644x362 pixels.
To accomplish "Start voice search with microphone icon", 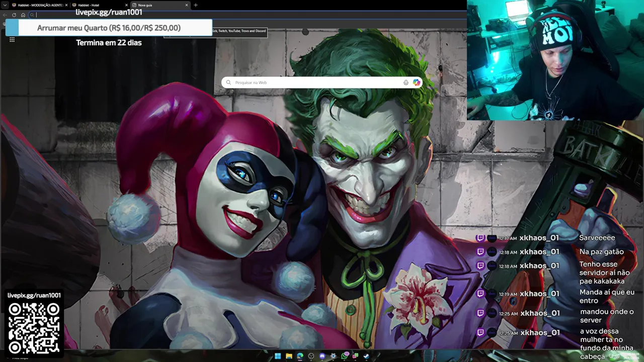I will tap(406, 82).
